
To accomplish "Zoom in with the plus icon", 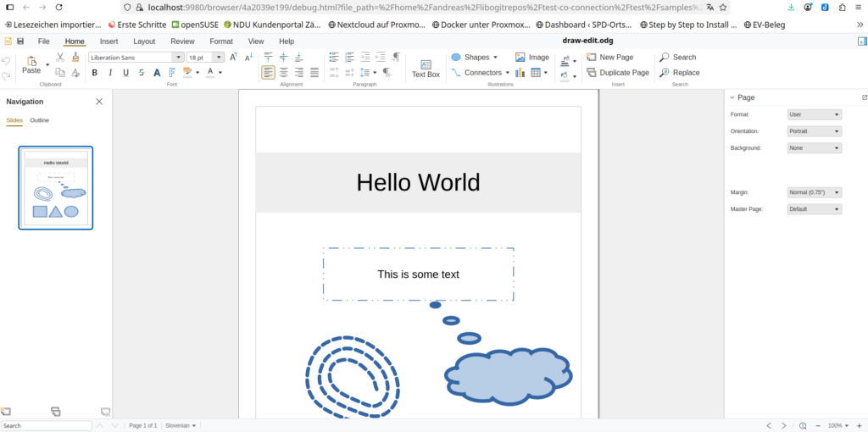I will pos(860,426).
